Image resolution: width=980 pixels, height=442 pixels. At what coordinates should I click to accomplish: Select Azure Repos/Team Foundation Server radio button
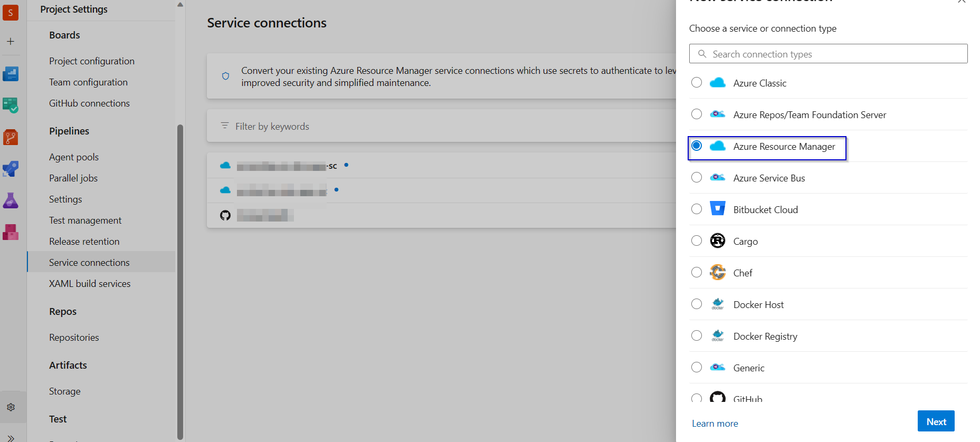(697, 114)
